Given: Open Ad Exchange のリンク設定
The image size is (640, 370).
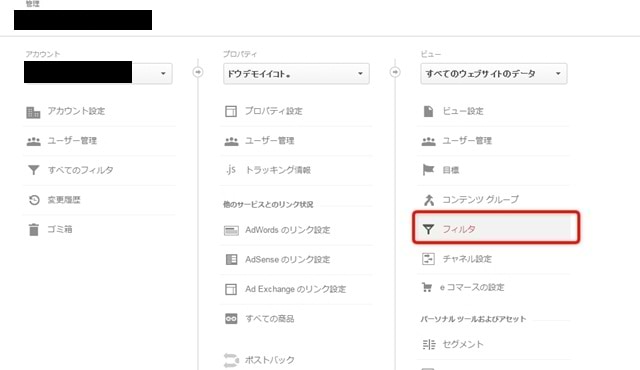Looking at the screenshot, I should pos(296,290).
